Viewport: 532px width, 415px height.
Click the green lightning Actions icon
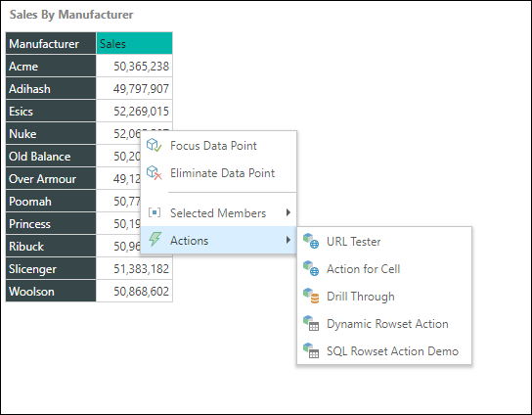155,240
